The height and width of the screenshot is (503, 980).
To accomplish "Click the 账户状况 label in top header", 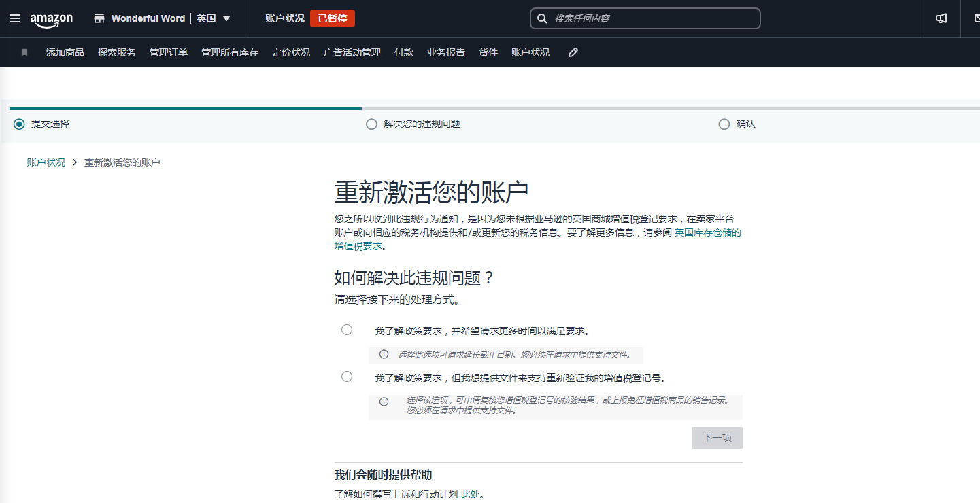I will click(x=285, y=18).
